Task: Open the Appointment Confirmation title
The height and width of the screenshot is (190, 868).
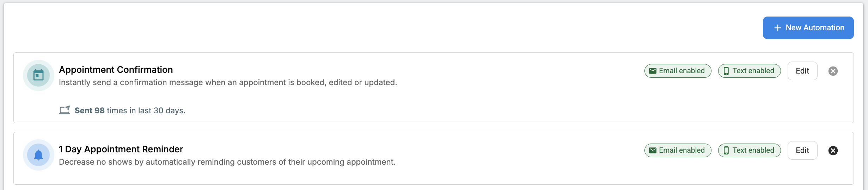Action: tap(116, 70)
